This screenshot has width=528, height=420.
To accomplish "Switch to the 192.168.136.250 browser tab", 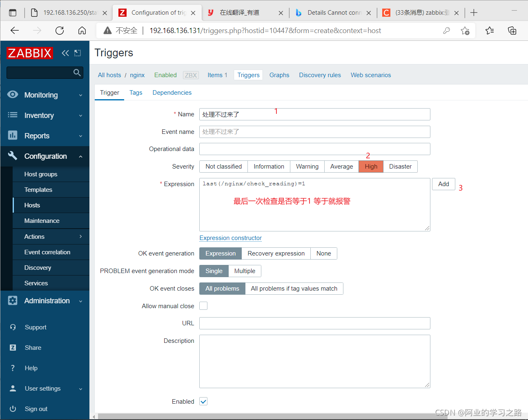I will click(x=68, y=13).
